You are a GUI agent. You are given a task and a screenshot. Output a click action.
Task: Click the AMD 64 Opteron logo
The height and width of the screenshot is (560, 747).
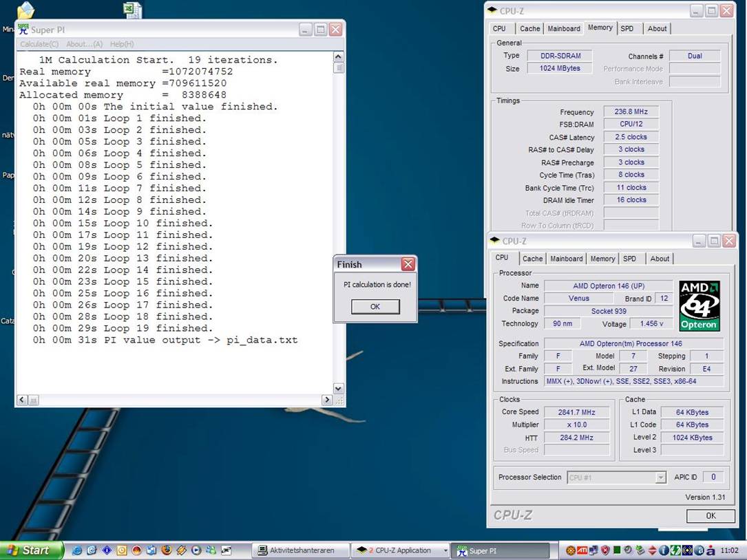click(699, 305)
